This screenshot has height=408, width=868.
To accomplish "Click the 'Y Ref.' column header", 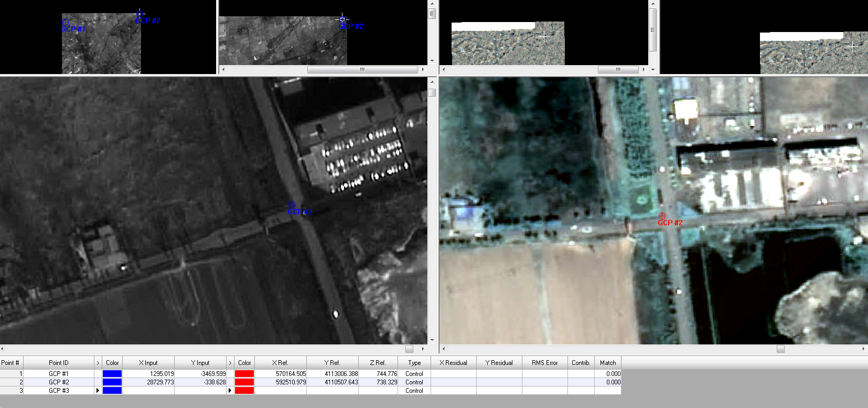I will point(333,363).
